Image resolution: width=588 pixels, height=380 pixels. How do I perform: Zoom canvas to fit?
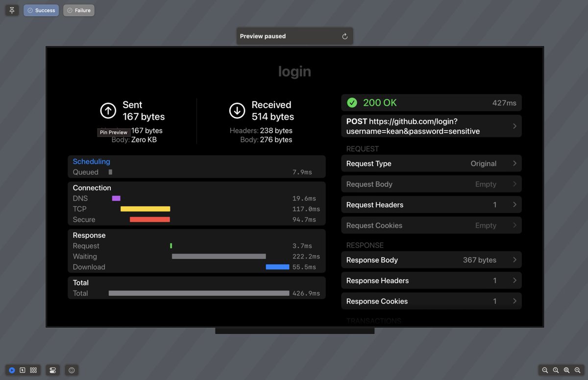pyautogui.click(x=566, y=370)
